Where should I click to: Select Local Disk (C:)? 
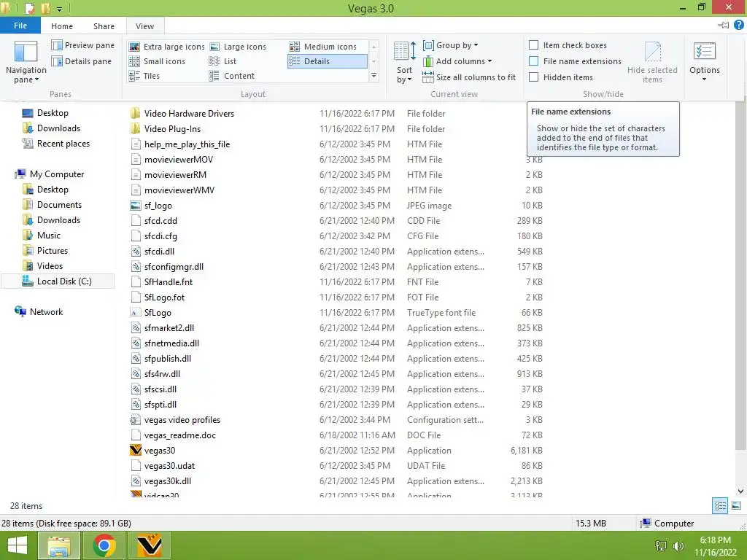[57, 281]
